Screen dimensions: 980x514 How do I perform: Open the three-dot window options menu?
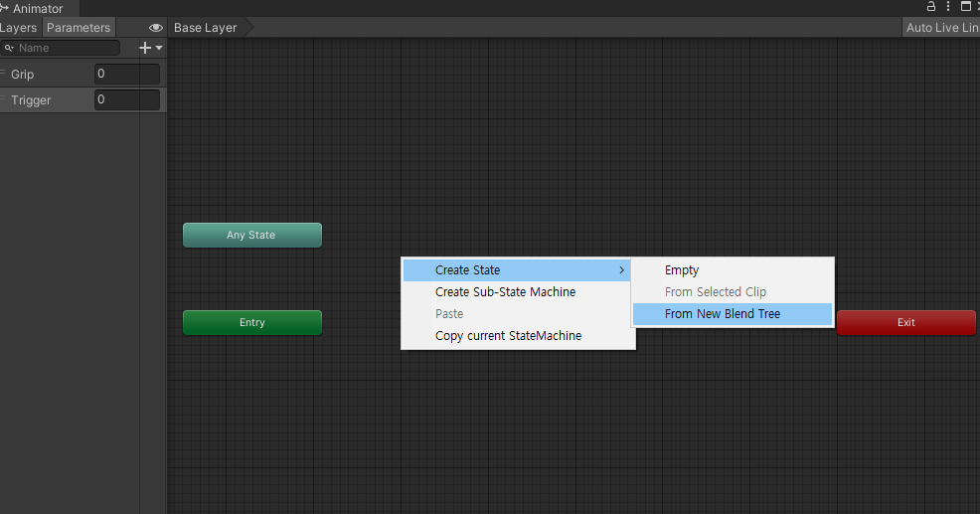948,6
